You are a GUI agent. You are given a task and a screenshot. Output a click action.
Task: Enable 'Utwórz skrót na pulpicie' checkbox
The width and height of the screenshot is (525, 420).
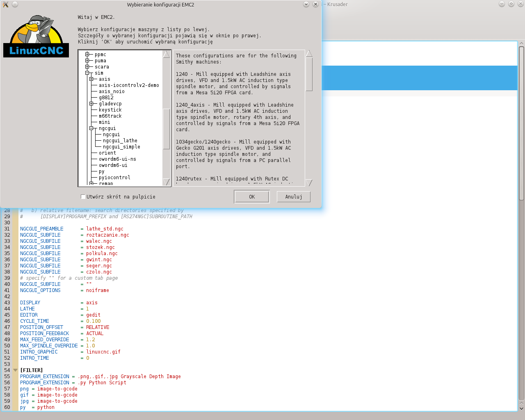pos(83,197)
